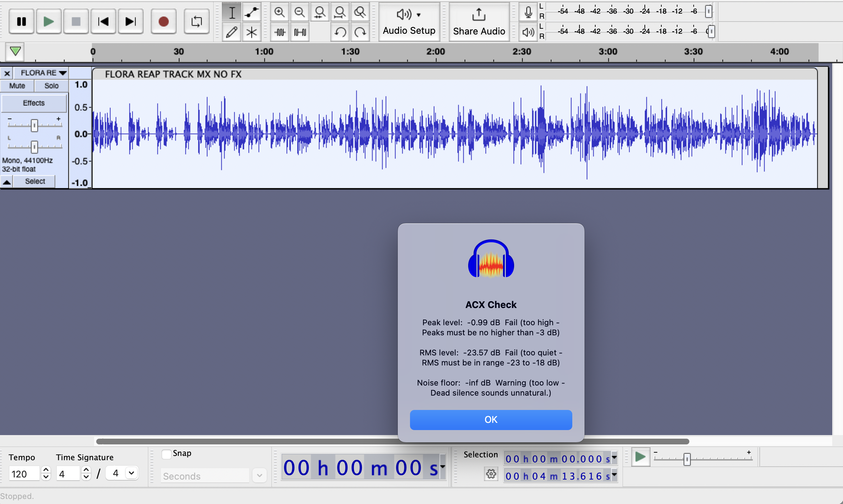This screenshot has width=843, height=504.
Task: Skip to start of project
Action: (x=103, y=22)
